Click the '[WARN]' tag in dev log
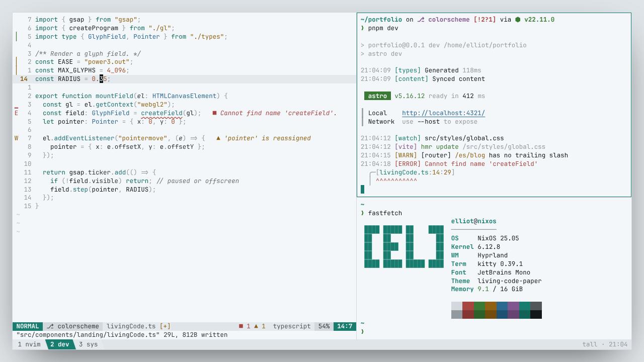 406,155
